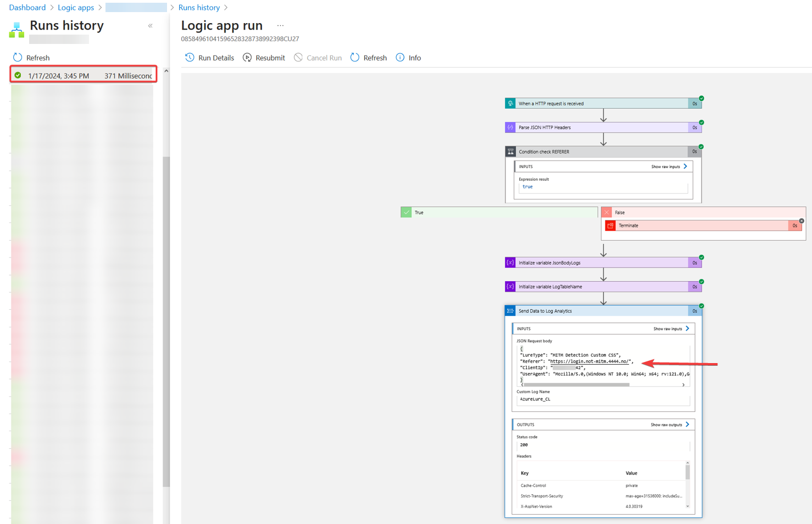812x524 pixels.
Task: Click the success badge on HTTP request step
Action: tap(702, 98)
